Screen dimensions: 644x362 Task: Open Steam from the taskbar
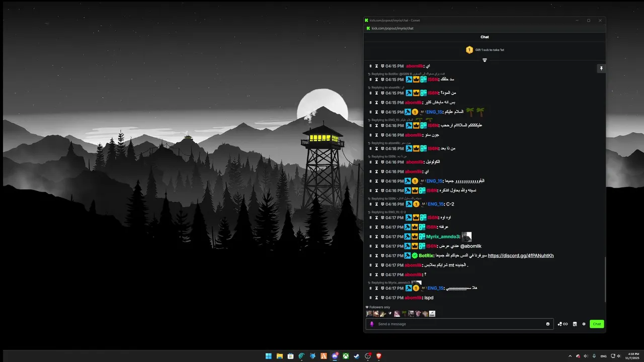[357, 356]
